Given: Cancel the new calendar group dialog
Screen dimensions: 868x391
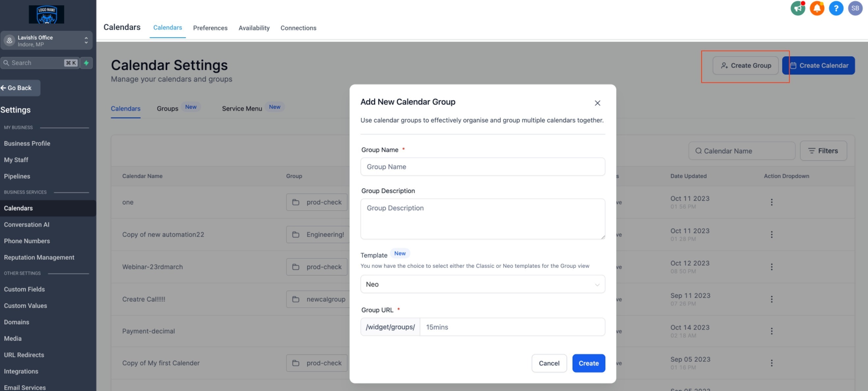Looking at the screenshot, I should pyautogui.click(x=549, y=363).
